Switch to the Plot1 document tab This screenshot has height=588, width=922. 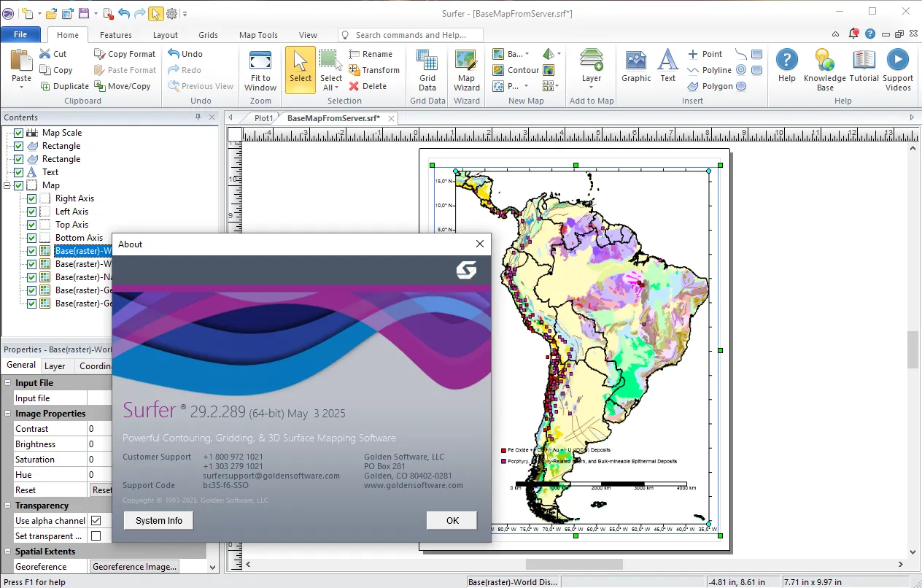pyautogui.click(x=263, y=118)
